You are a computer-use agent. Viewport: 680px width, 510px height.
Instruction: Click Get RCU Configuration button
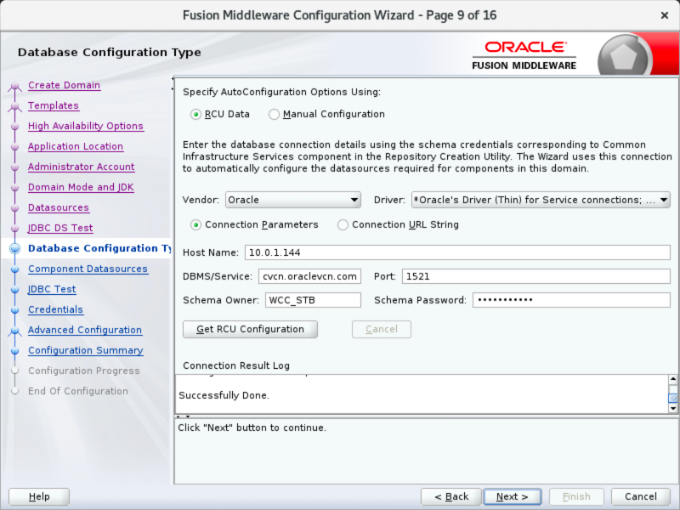(250, 329)
